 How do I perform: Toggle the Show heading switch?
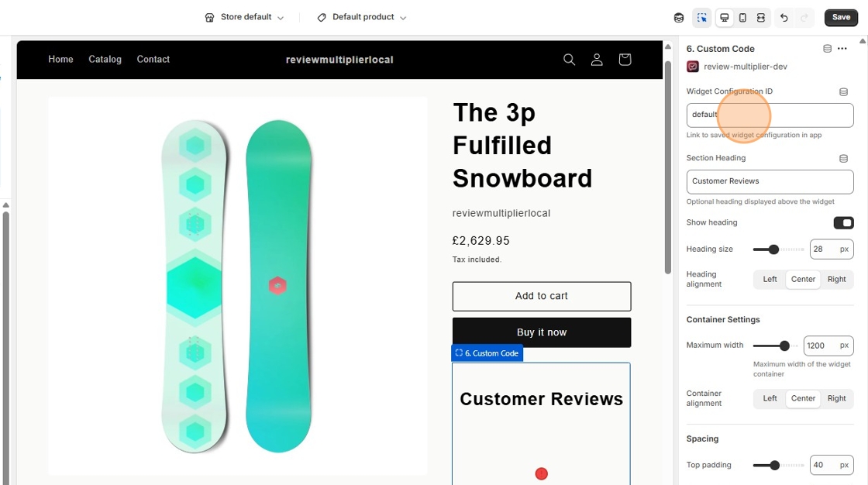click(844, 222)
